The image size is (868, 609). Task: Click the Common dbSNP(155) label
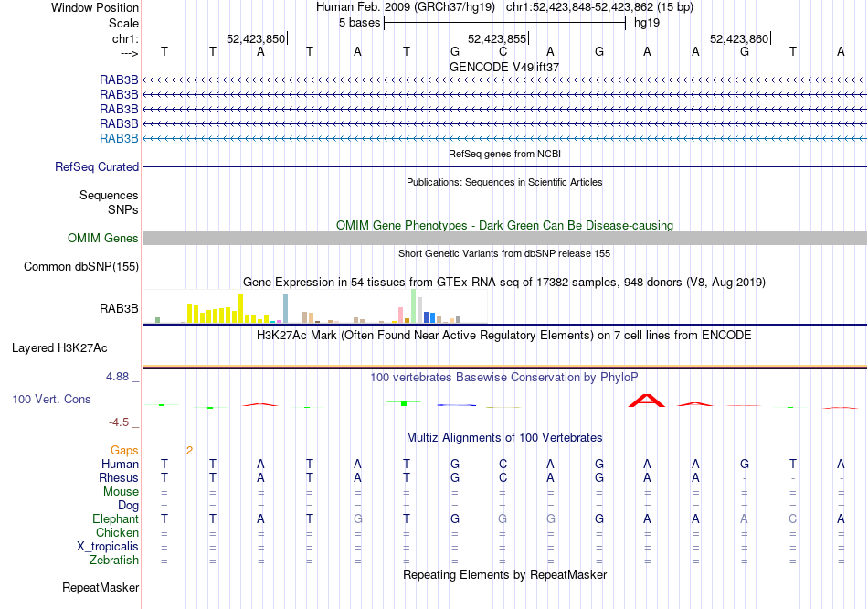[81, 266]
